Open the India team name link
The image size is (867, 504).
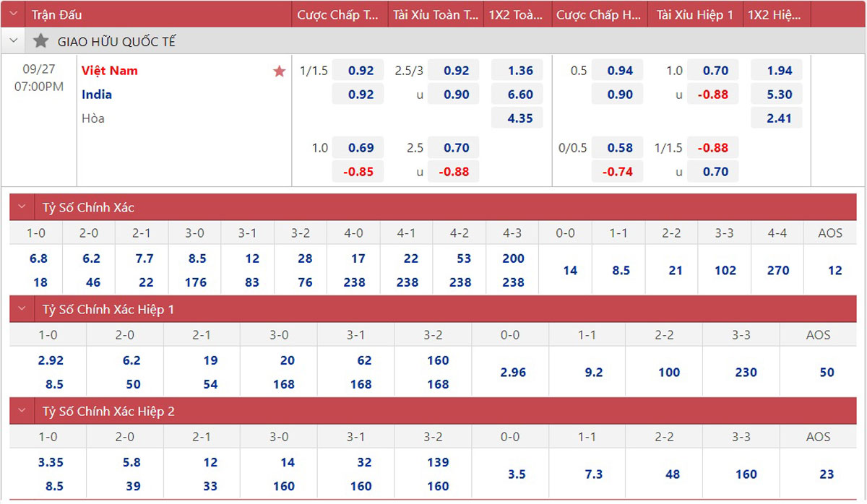(97, 95)
